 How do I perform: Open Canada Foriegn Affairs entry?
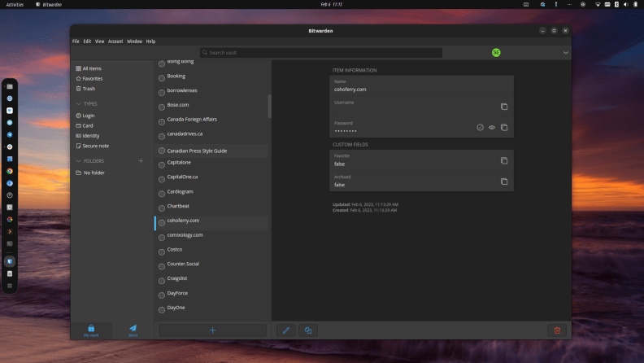coord(211,120)
